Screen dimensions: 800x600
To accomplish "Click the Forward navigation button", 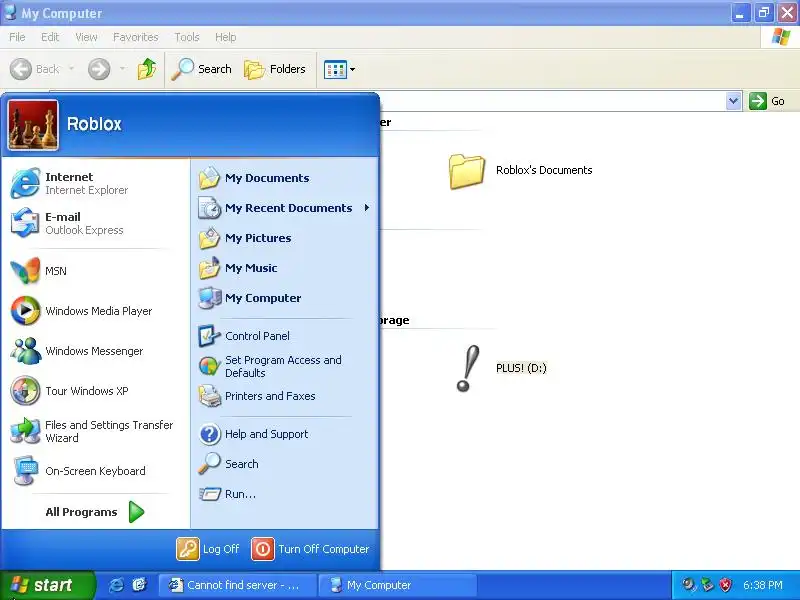I will tap(99, 69).
